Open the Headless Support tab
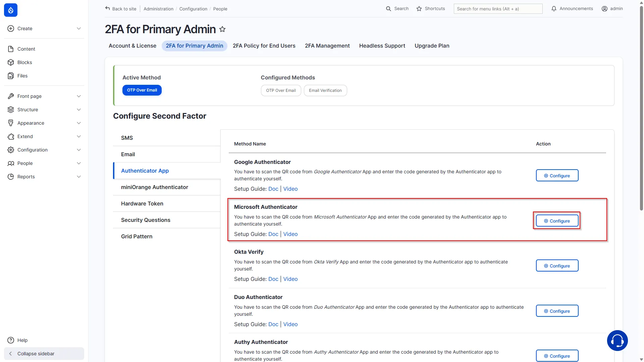Screen dimensions: 644x362 382,46
